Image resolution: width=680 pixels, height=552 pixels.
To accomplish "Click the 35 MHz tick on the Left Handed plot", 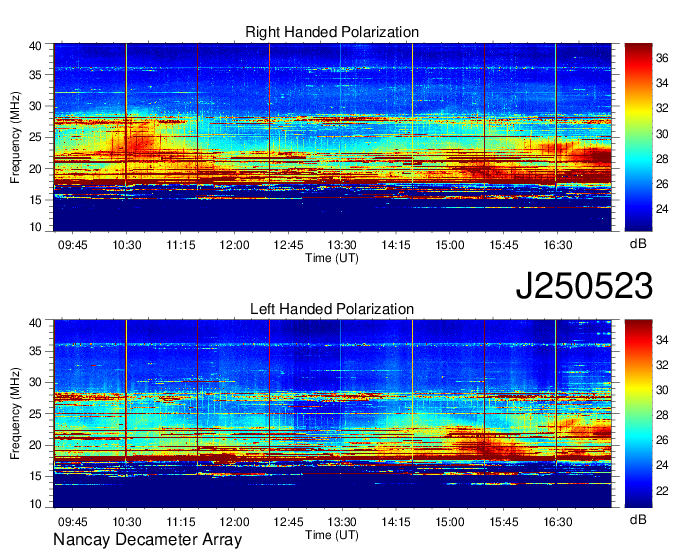I will pyautogui.click(x=35, y=351).
